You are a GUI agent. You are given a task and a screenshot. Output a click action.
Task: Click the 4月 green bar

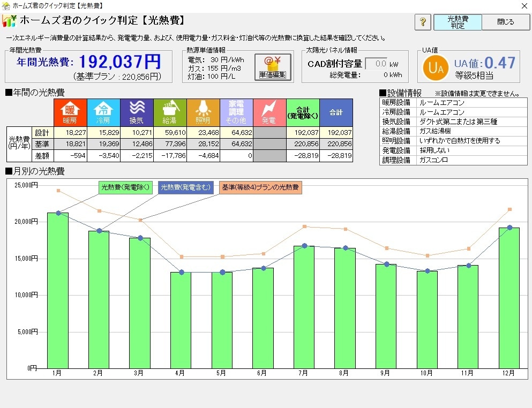(181, 320)
